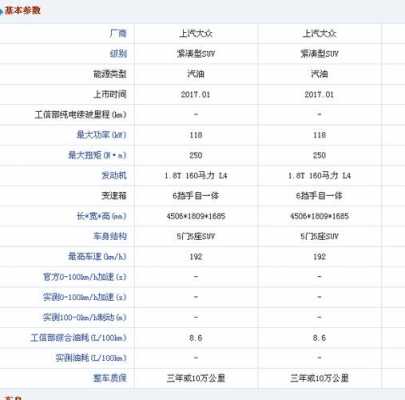Viewport: 405px width, 400px height.
Task: Click 紧凑型SUV in the first vehicle column
Action: pos(196,53)
